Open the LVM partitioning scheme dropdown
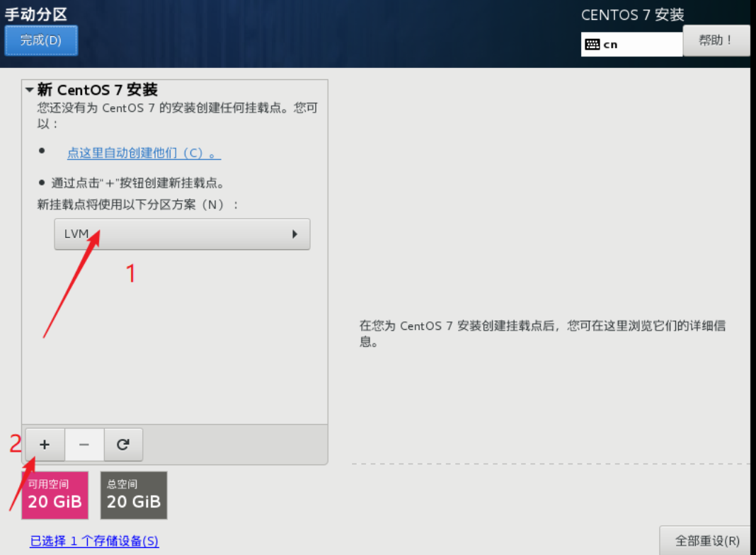756x555 pixels. tap(182, 234)
